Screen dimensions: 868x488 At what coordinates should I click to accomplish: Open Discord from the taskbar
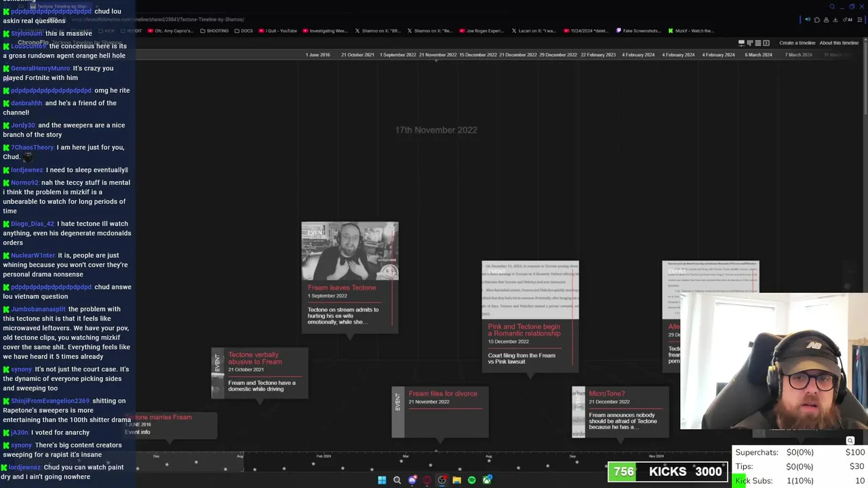pyautogui.click(x=412, y=481)
